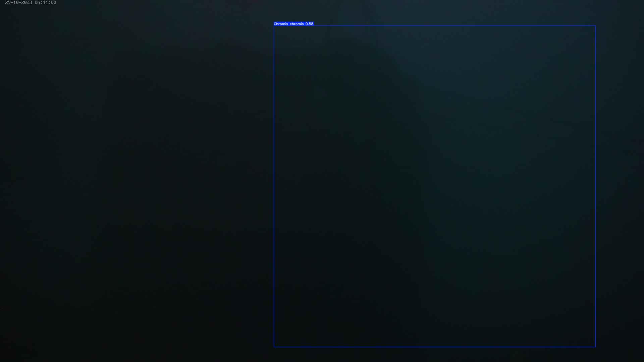644x362 pixels.
Task: Click the year 2023 in timestamp overlay
Action: point(26,3)
